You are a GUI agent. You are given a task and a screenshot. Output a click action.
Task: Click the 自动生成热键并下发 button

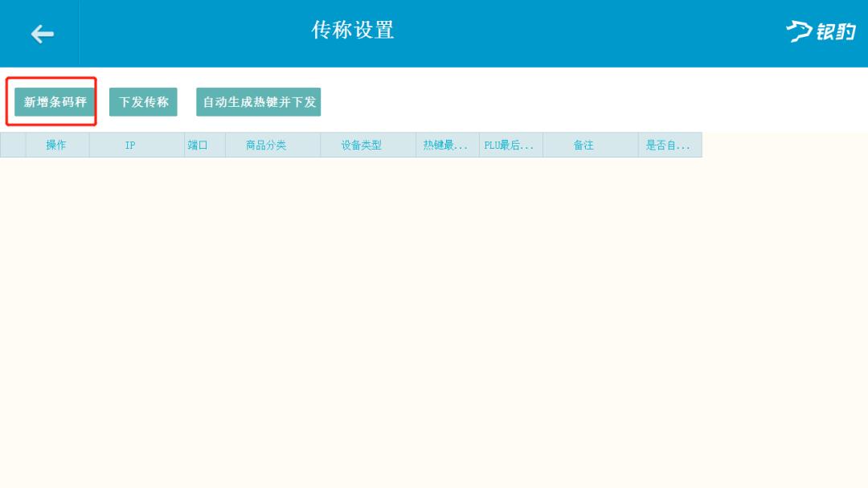click(x=258, y=101)
